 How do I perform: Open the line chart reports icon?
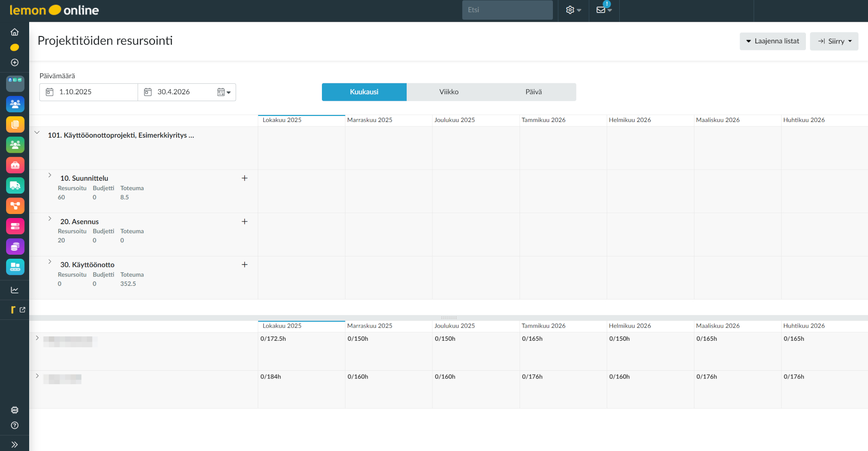[15, 290]
